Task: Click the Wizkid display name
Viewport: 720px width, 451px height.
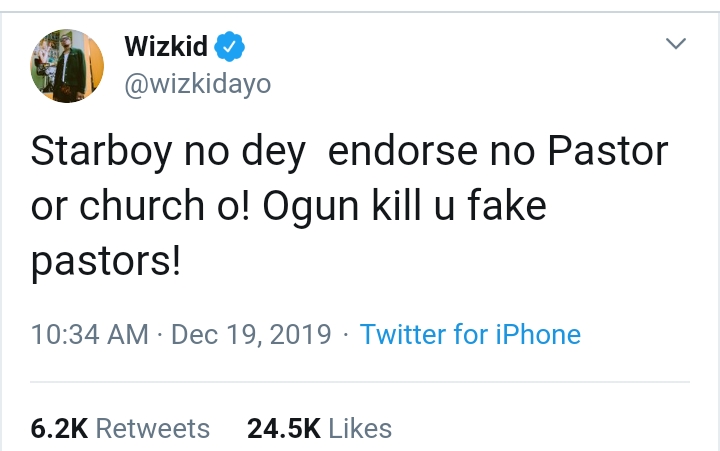Action: [166, 45]
